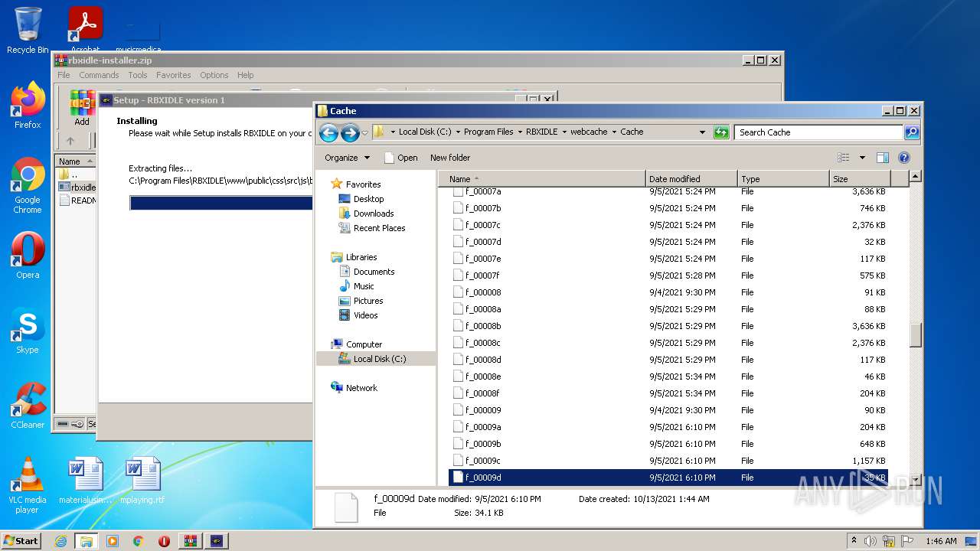Open the Firefox desktop shortcut
The height and width of the screenshot is (551, 980).
click(x=28, y=106)
